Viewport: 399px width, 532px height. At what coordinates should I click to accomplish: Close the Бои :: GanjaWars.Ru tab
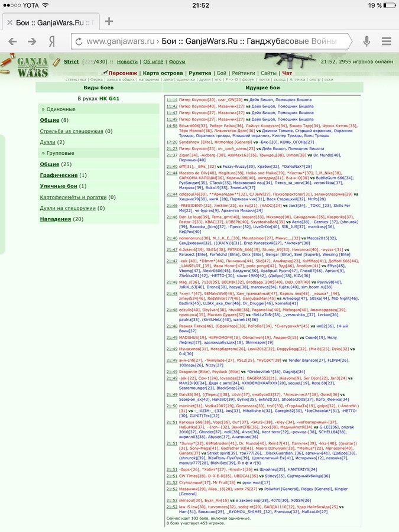point(9,22)
